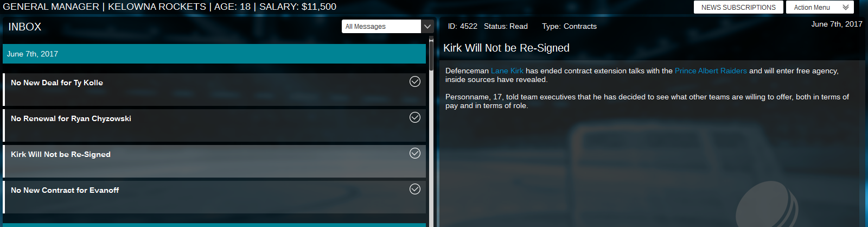
Task: Toggle read checkmark for Ryan Chyzowski message
Action: 415,117
